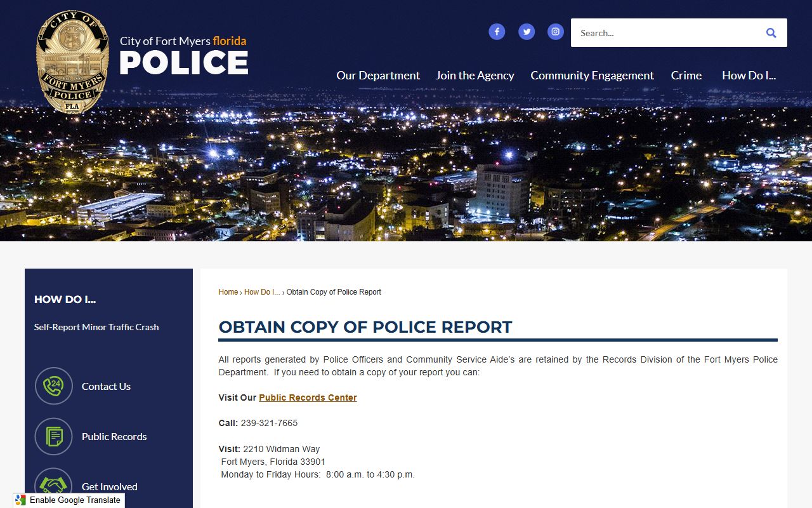Image resolution: width=812 pixels, height=508 pixels.
Task: Click the search magnifier icon
Action: pyautogui.click(x=771, y=33)
